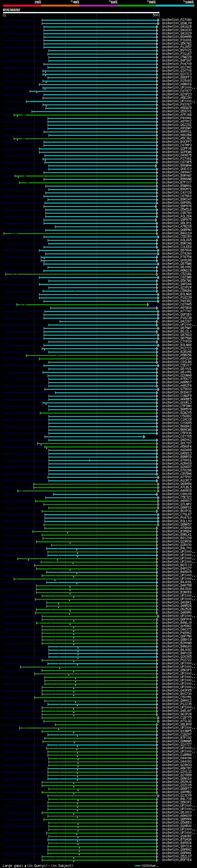Select the AV636692 query label
The height and width of the screenshot is (868, 197).
[11, 10]
